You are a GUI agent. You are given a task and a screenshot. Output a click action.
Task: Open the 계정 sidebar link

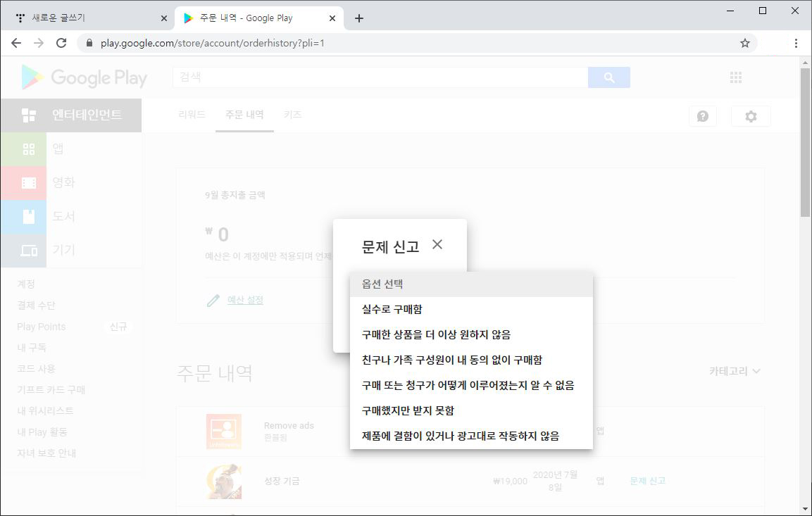coord(26,284)
